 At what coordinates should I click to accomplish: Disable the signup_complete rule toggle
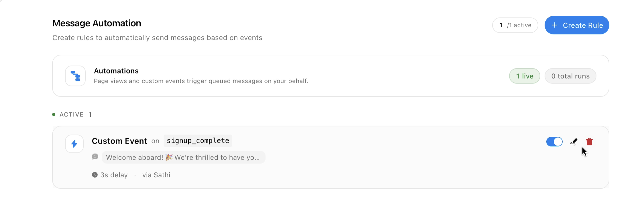(554, 142)
